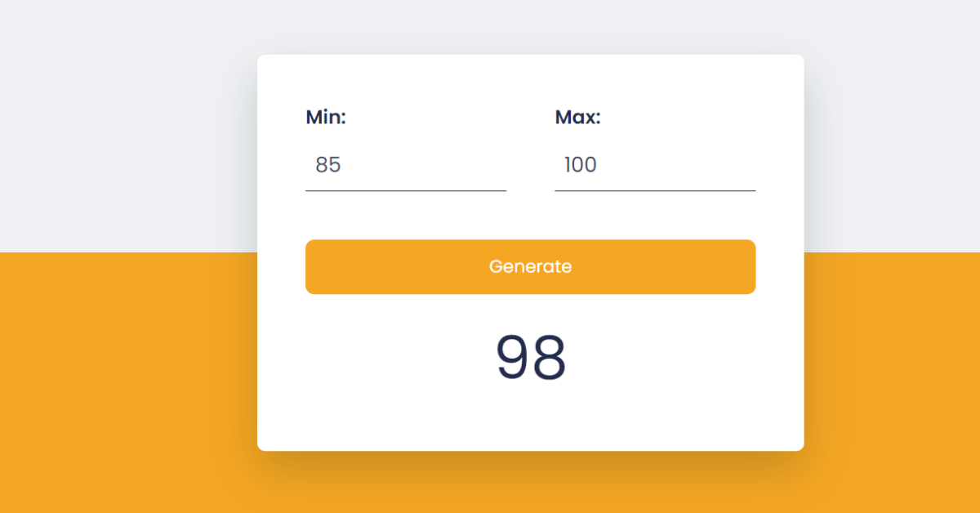This screenshot has height=513, width=980.
Task: Select the value 100 in the Max field
Action: [580, 165]
